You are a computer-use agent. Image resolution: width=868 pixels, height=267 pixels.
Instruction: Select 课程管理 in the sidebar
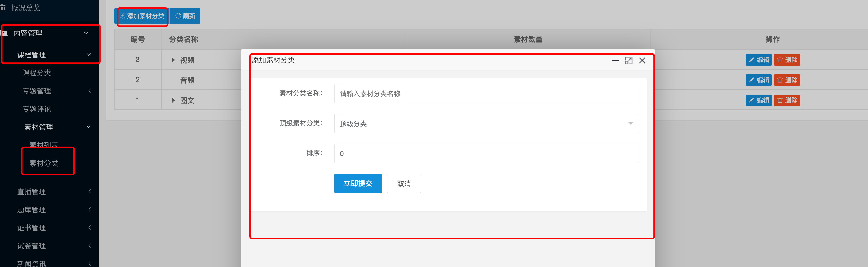(32, 54)
